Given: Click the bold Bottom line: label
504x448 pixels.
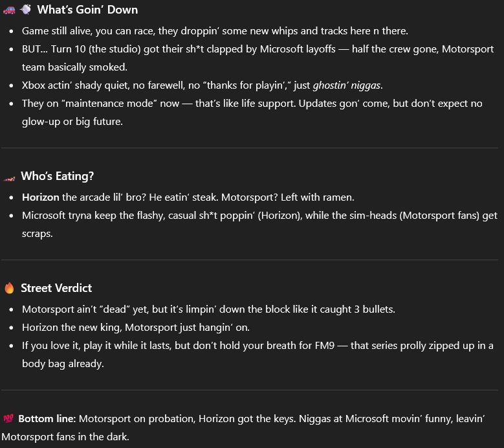Looking at the screenshot, I should click(x=47, y=418).
